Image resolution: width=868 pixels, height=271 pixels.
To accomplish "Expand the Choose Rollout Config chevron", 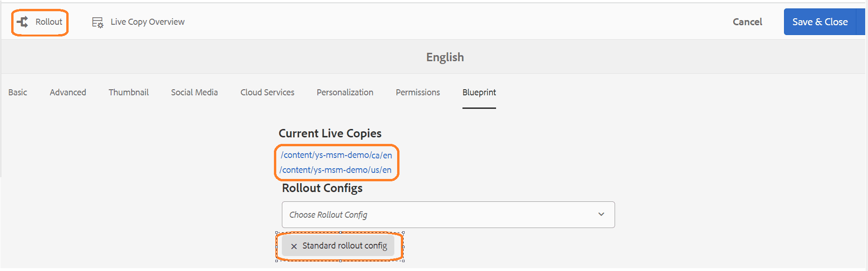I will 601,214.
